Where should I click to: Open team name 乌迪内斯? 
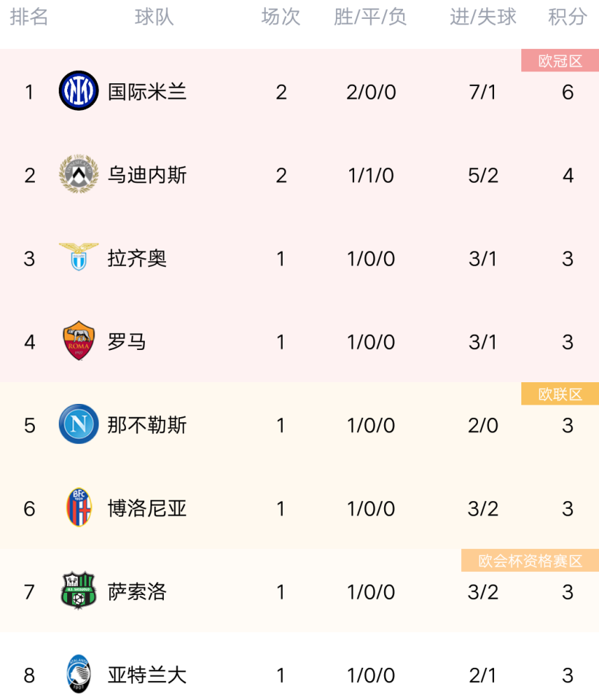click(147, 175)
